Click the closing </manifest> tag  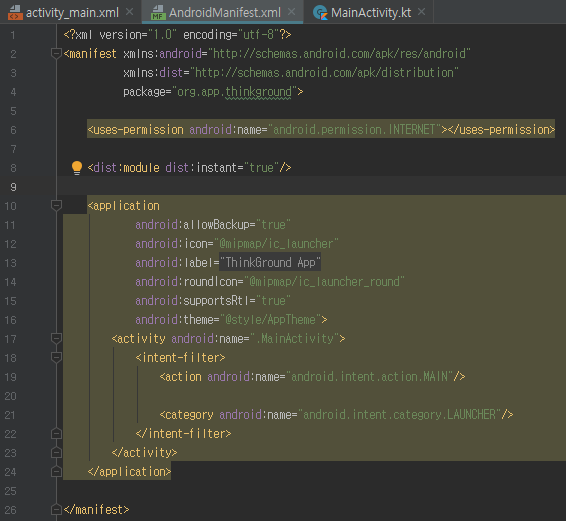point(96,509)
